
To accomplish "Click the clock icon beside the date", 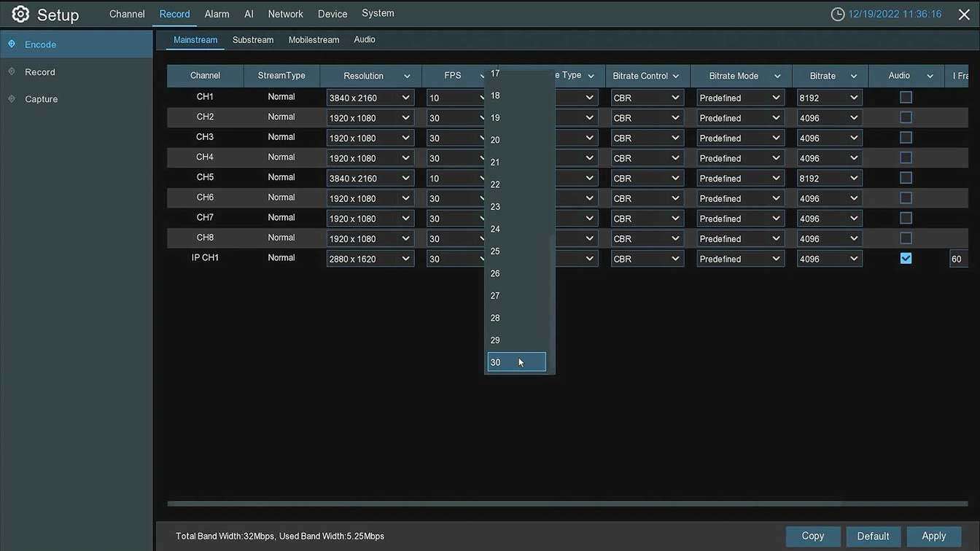I will tap(838, 15).
